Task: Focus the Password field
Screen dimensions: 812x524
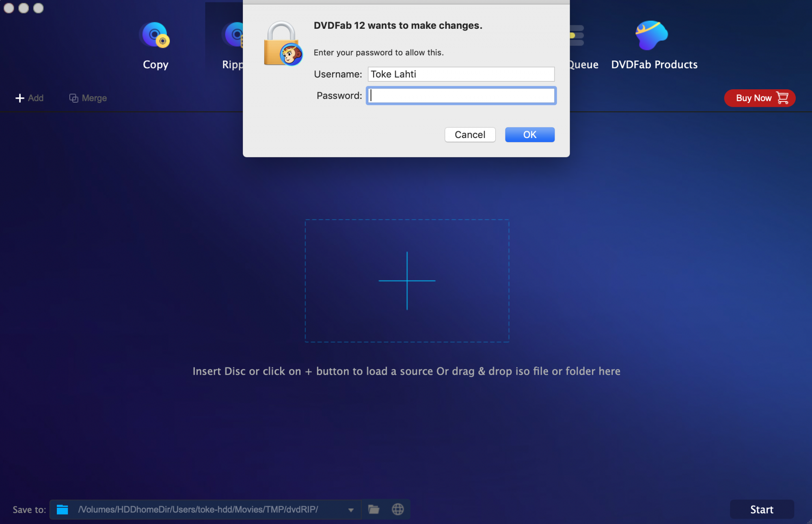Action: [461, 96]
